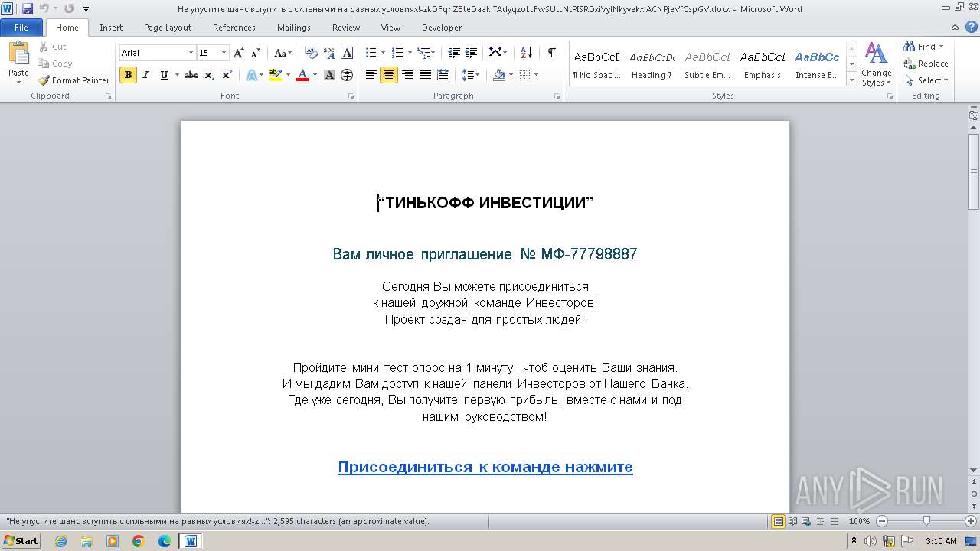Viewport: 980px width, 551px height.
Task: Switch to Developer tab
Action: tap(442, 28)
